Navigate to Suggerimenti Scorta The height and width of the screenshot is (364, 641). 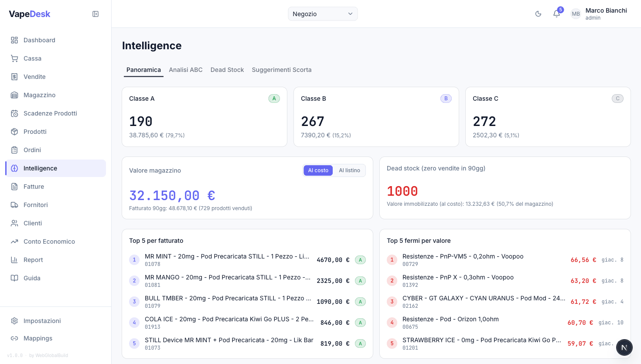tap(282, 70)
